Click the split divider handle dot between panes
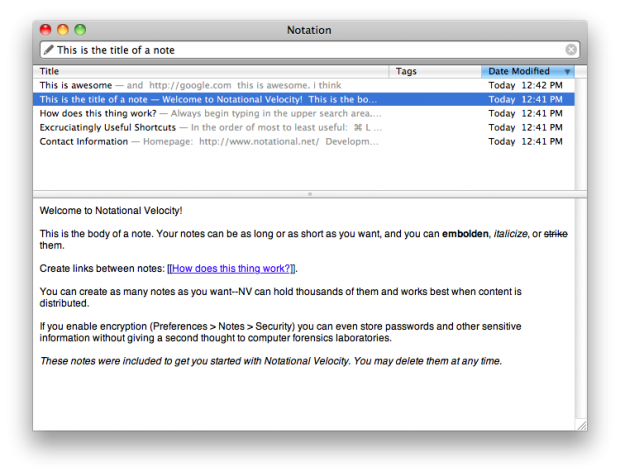This screenshot has height=476, width=620. click(310, 194)
